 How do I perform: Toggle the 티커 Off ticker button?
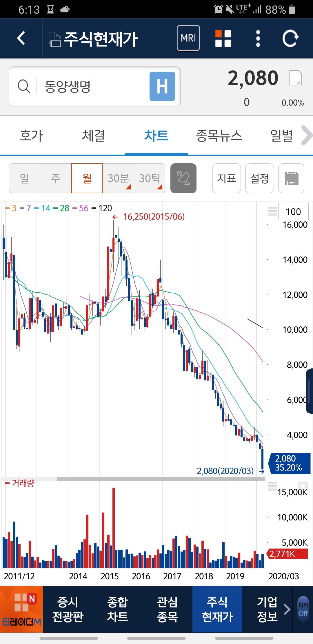(x=303, y=609)
